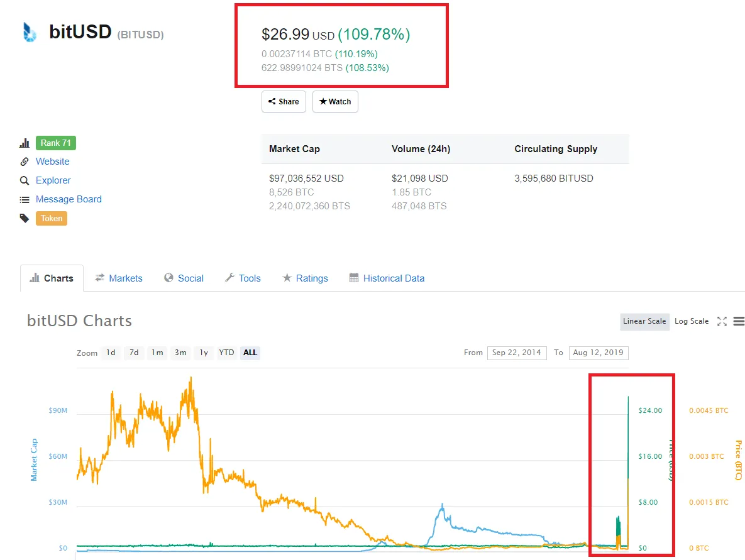Click the 2,240,072,360 BTS market cap value

[309, 206]
